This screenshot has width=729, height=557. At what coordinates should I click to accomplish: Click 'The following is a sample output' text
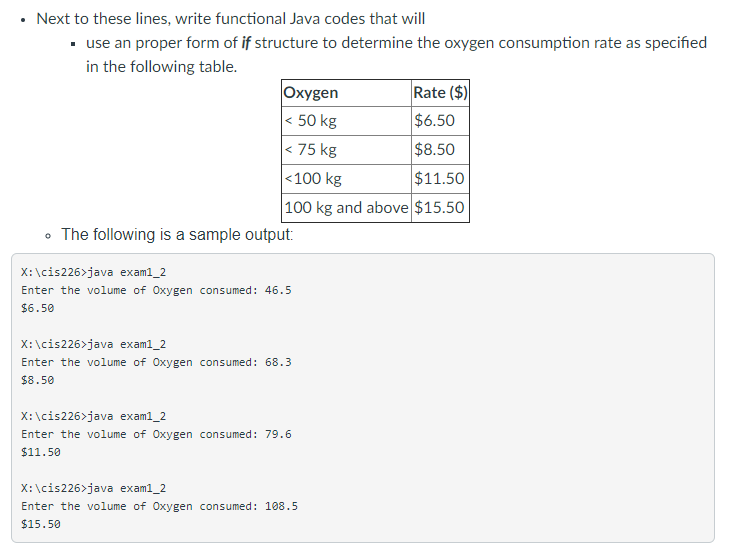click(x=177, y=234)
